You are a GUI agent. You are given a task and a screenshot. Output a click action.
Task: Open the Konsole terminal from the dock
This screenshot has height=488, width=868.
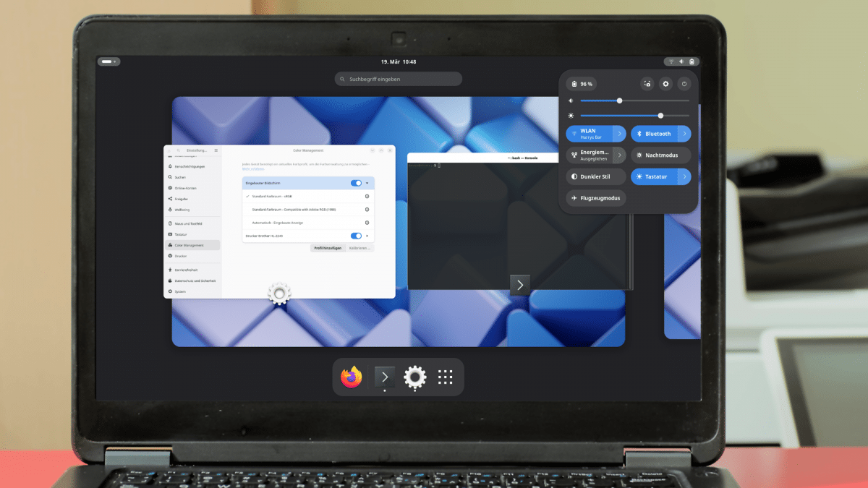coord(384,377)
